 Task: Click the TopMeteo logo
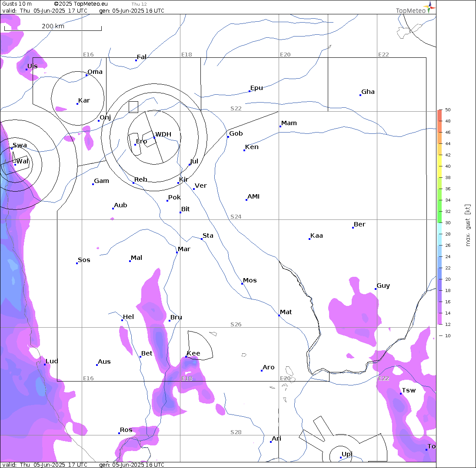(x=415, y=8)
